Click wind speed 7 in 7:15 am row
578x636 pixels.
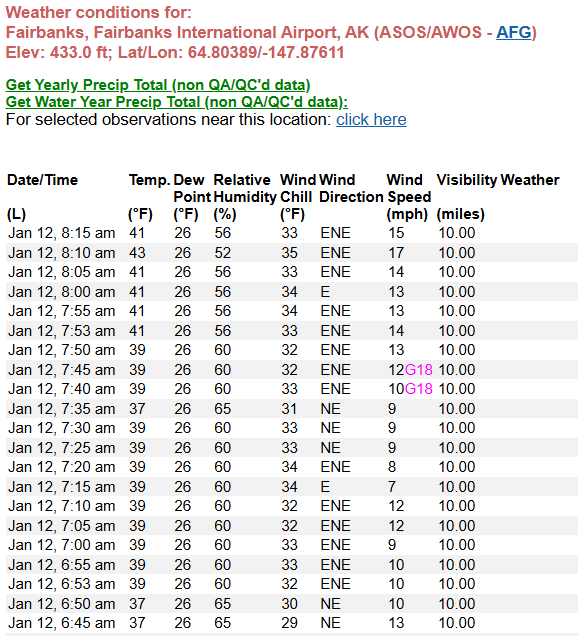(392, 487)
